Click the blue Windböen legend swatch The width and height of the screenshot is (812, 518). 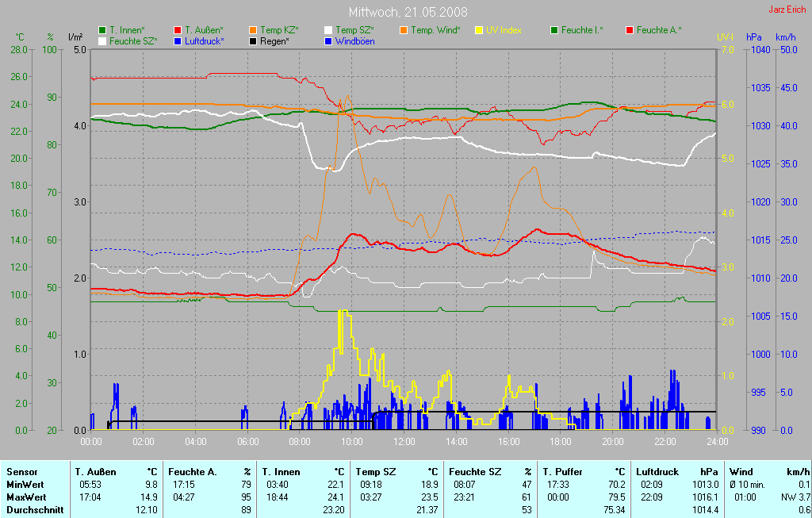(x=328, y=41)
